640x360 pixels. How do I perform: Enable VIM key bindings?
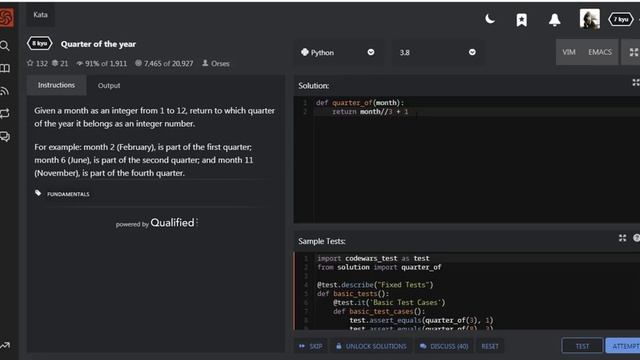click(569, 52)
